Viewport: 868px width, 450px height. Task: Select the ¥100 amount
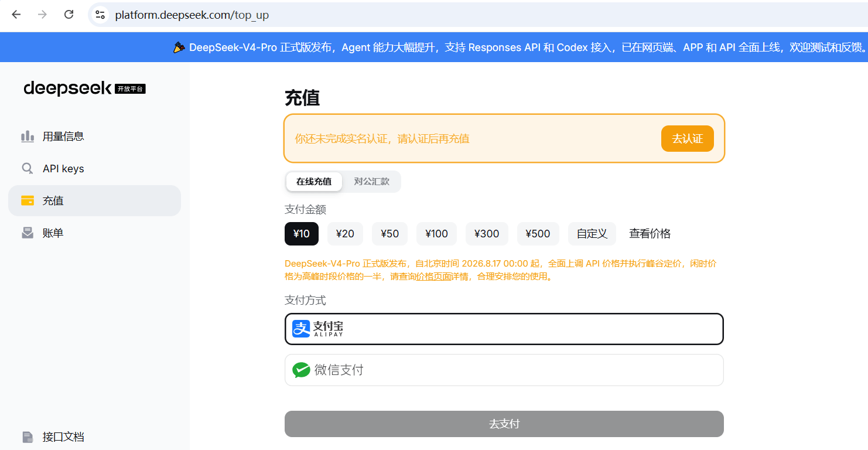pyautogui.click(x=436, y=234)
